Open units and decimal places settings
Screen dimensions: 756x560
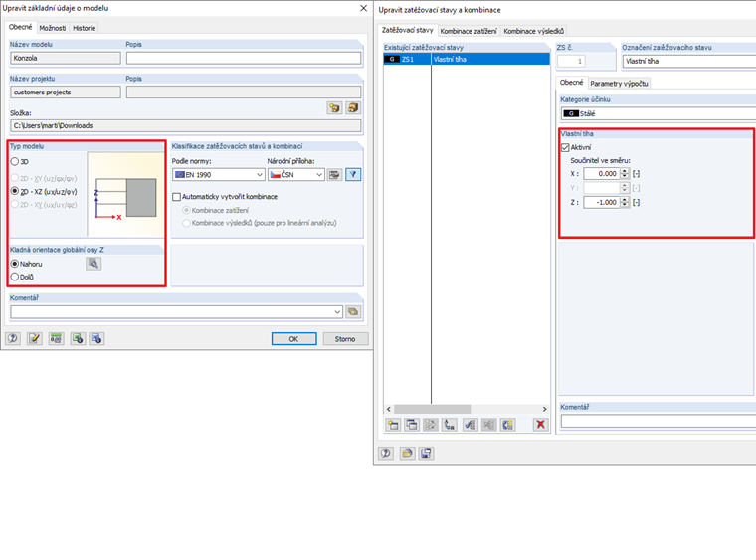(x=56, y=339)
